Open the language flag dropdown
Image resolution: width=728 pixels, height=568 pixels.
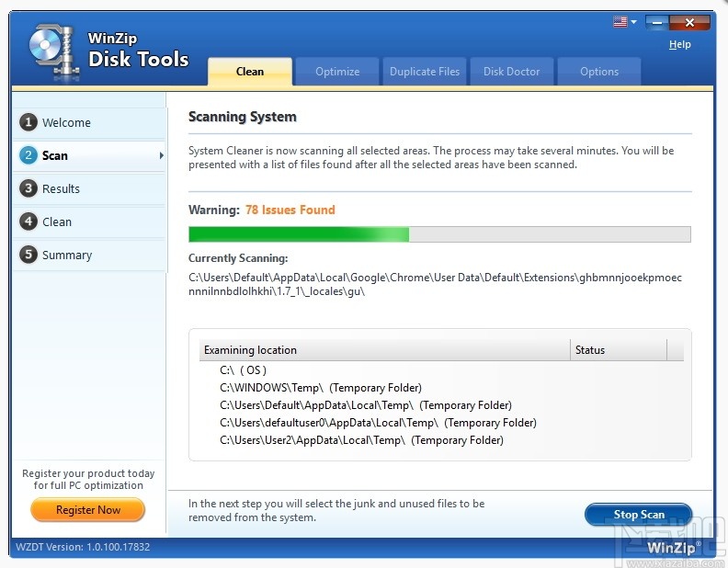(x=633, y=22)
